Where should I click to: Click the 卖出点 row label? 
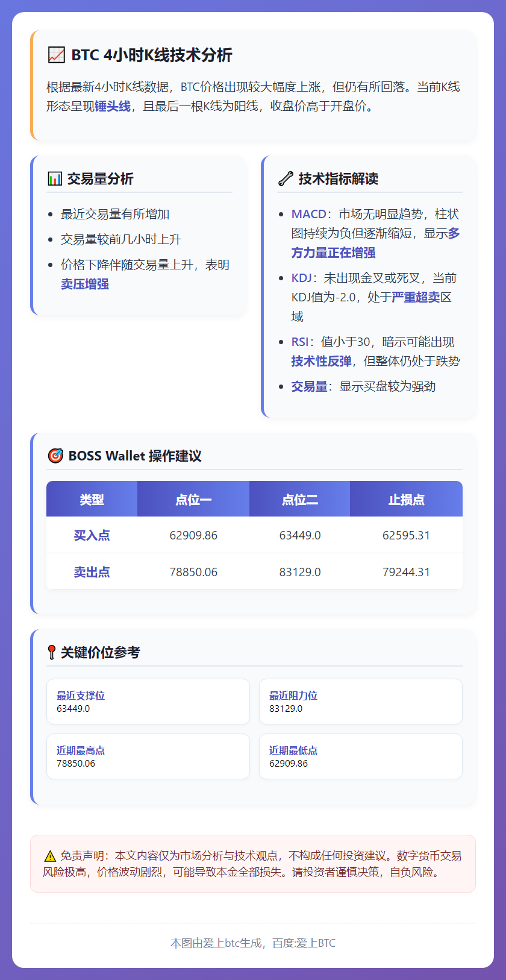[x=92, y=572]
